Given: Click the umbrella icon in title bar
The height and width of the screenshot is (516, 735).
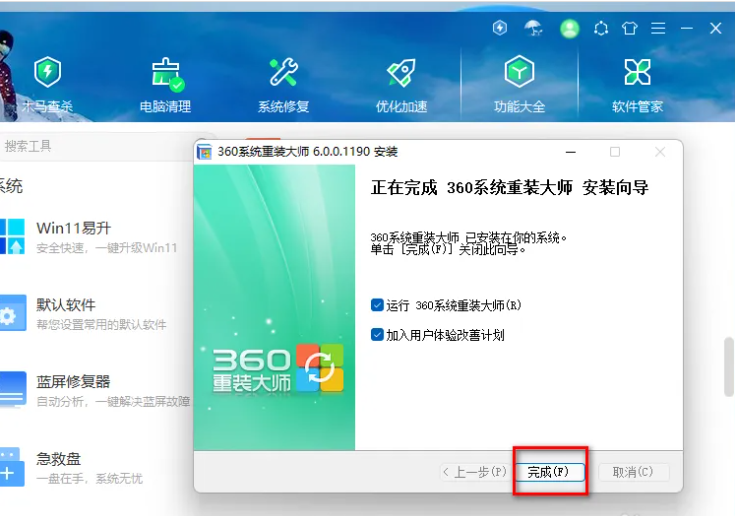Looking at the screenshot, I should [x=533, y=29].
